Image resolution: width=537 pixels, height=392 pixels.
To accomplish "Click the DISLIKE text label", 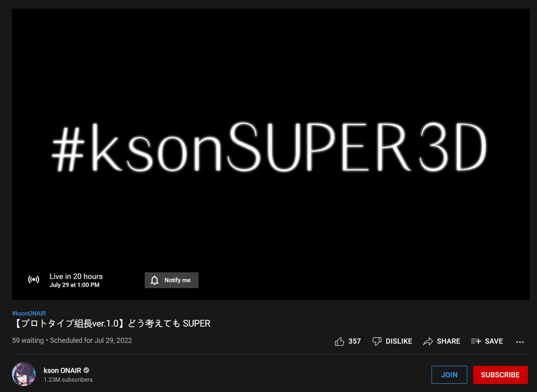I will click(399, 341).
